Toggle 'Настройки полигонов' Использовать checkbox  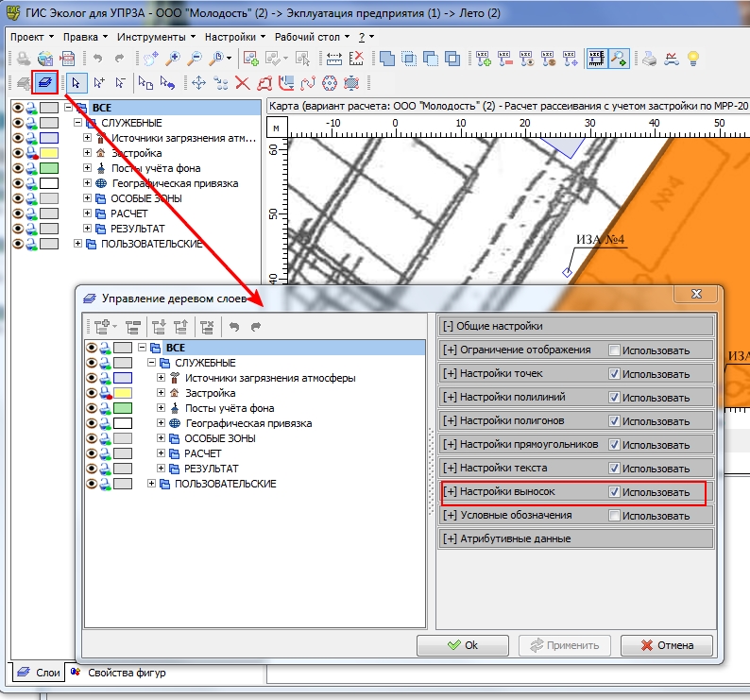[x=614, y=421]
